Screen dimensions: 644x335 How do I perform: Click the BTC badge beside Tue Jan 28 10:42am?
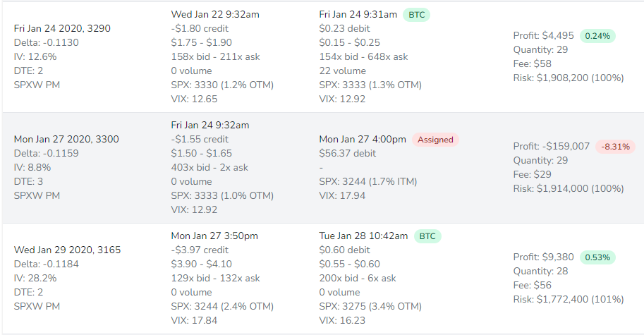[427, 236]
